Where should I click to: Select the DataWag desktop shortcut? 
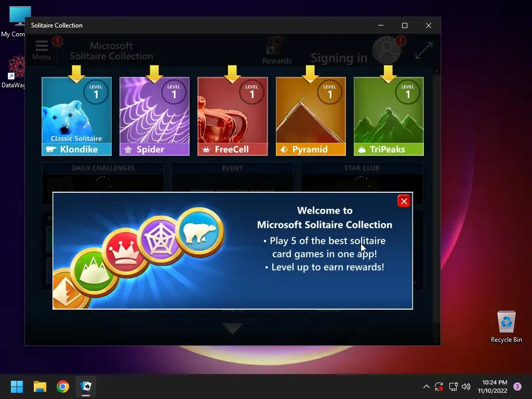point(14,72)
